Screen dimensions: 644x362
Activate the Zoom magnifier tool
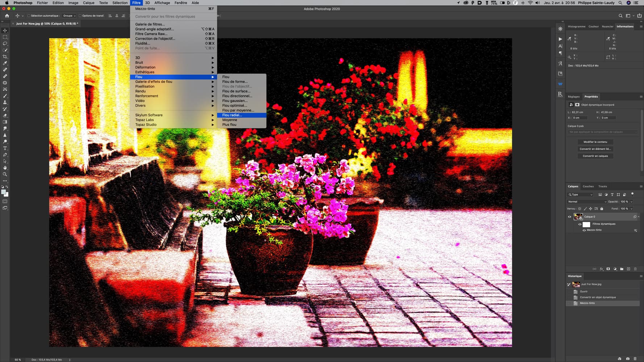click(x=5, y=174)
